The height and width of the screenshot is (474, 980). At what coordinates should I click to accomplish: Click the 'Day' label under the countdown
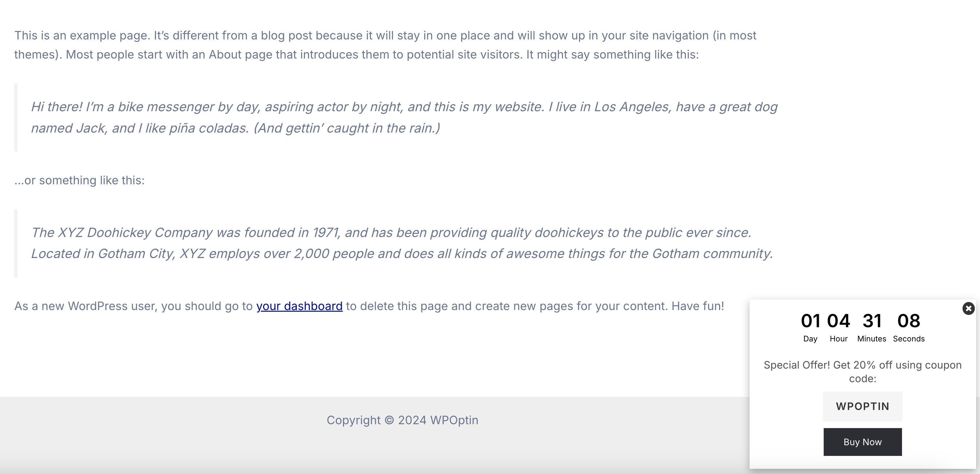[810, 339]
